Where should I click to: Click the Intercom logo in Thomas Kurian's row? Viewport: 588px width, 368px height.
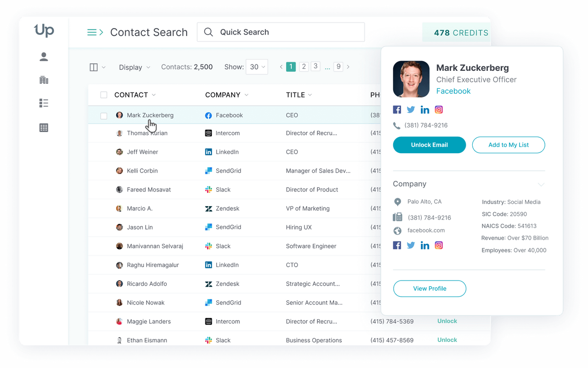(209, 133)
